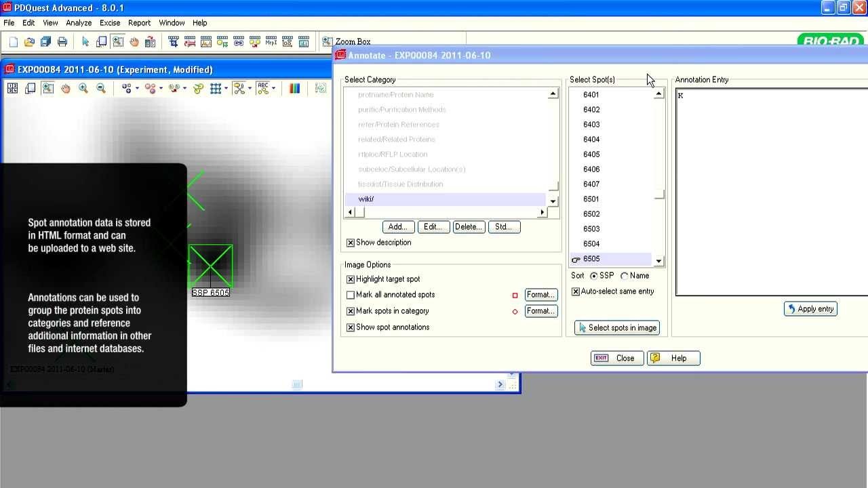
Task: Click the MrpI toolbar icon
Action: pos(271,41)
